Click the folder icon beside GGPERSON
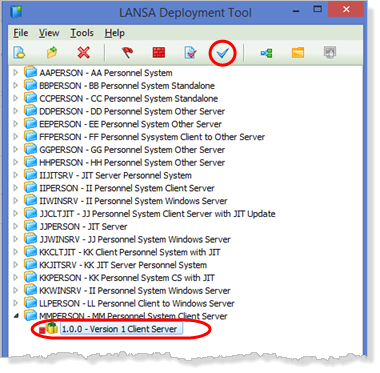The height and width of the screenshot is (373, 380). click(x=30, y=149)
